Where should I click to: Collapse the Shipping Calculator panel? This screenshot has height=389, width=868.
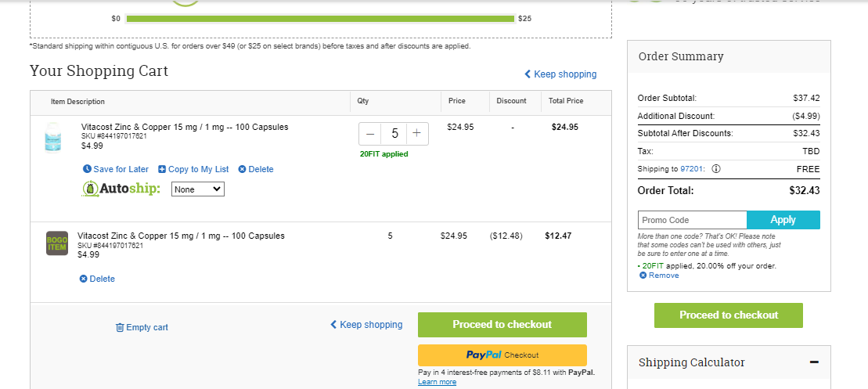click(x=814, y=362)
